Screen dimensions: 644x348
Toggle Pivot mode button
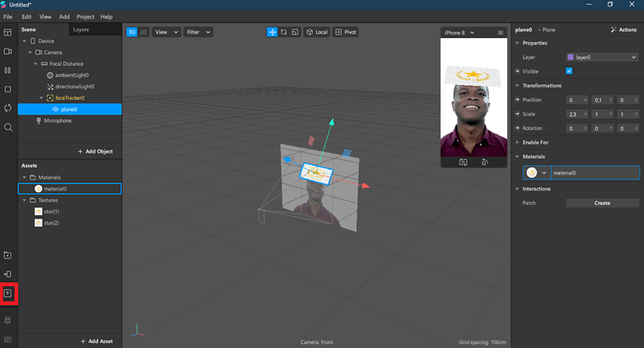point(345,32)
